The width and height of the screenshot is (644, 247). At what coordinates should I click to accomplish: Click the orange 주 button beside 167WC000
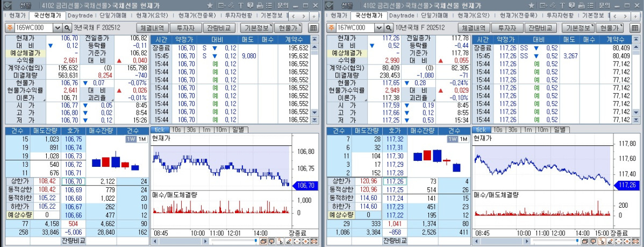[331, 28]
